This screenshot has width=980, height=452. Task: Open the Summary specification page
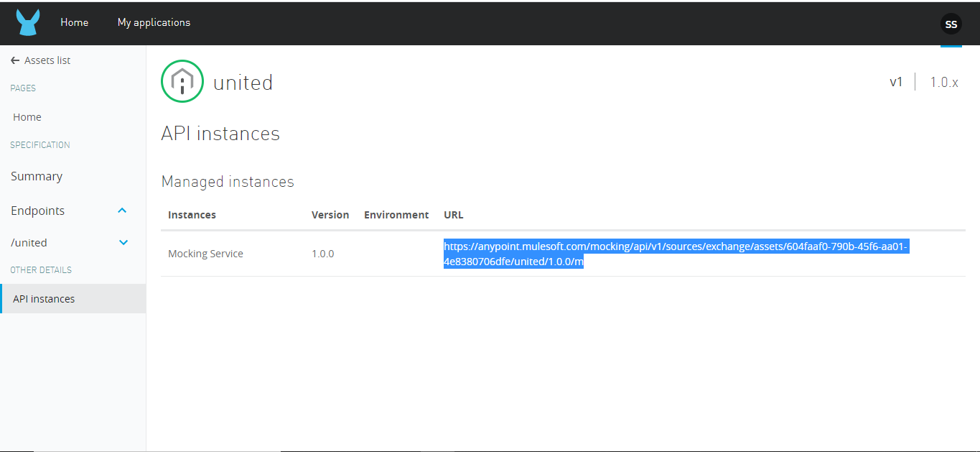tap(37, 176)
